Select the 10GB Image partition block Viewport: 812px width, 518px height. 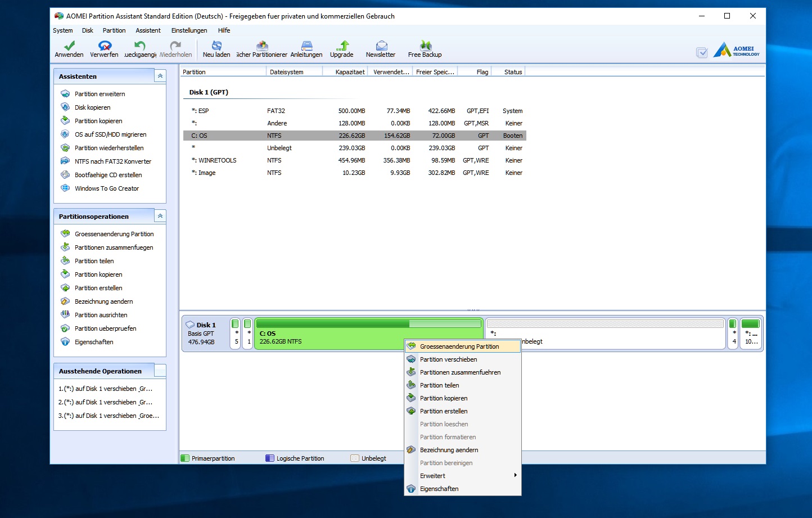pos(751,333)
